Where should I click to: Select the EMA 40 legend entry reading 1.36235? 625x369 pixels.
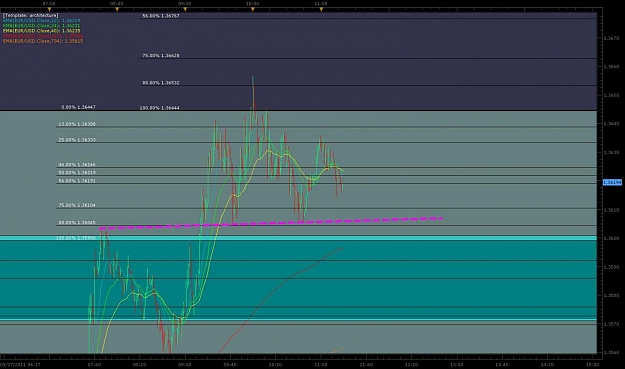pyautogui.click(x=41, y=31)
